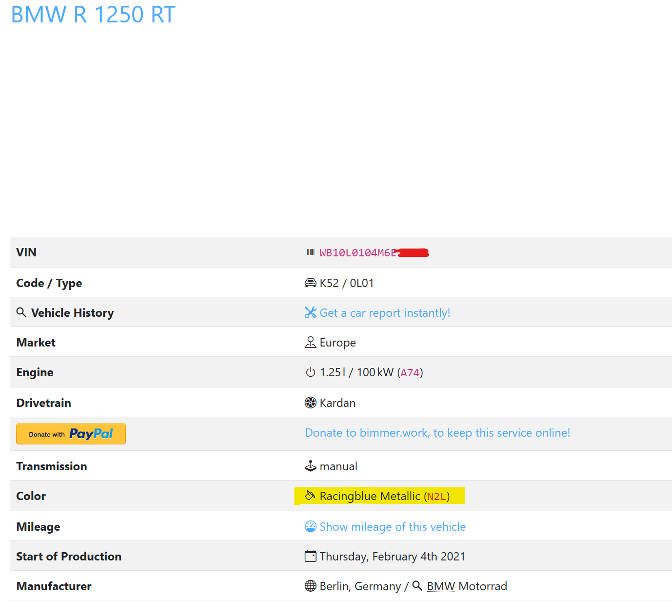672x616 pixels.
Task: Click the map pin icon next to Europe
Action: click(x=310, y=342)
